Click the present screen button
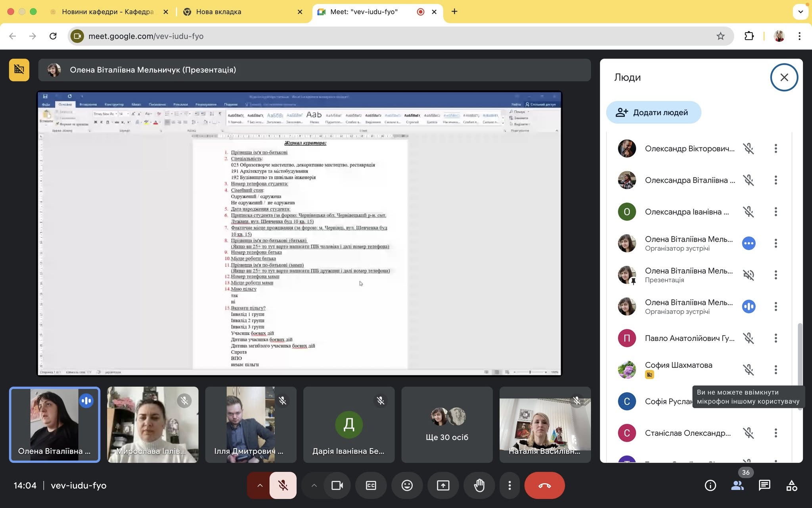The height and width of the screenshot is (508, 812). (443, 485)
